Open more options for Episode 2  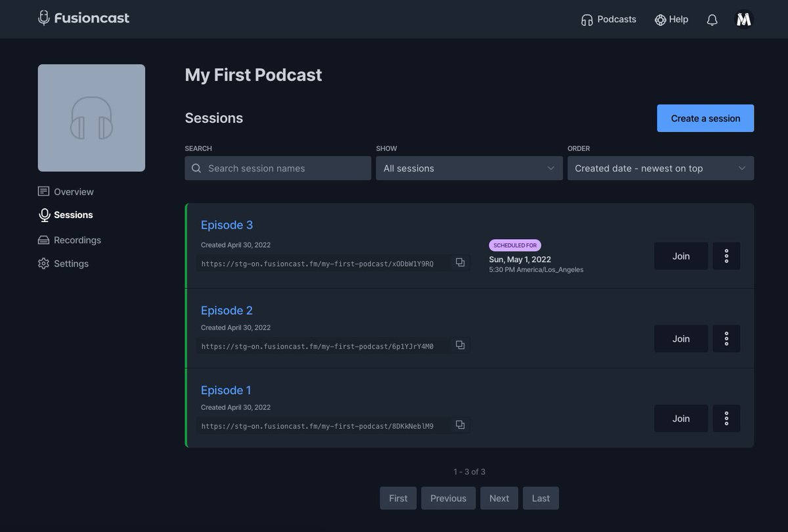pyautogui.click(x=726, y=339)
